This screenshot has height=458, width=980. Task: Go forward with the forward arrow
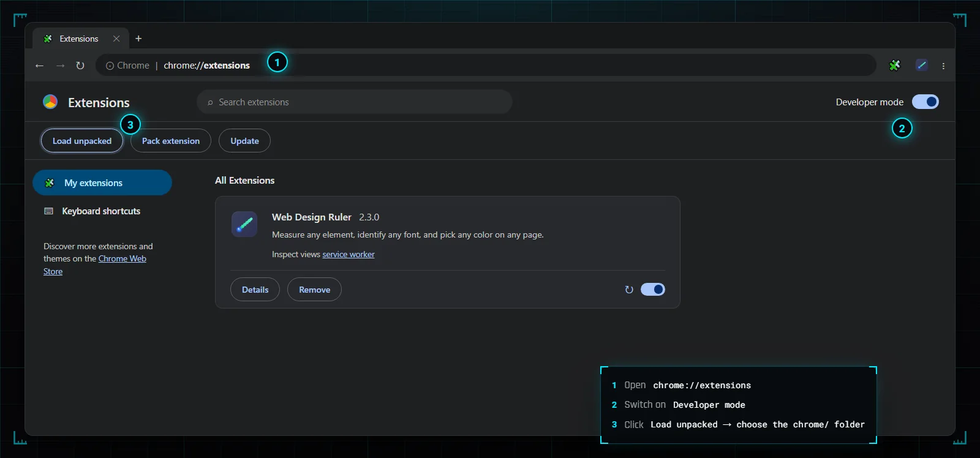[x=60, y=66]
